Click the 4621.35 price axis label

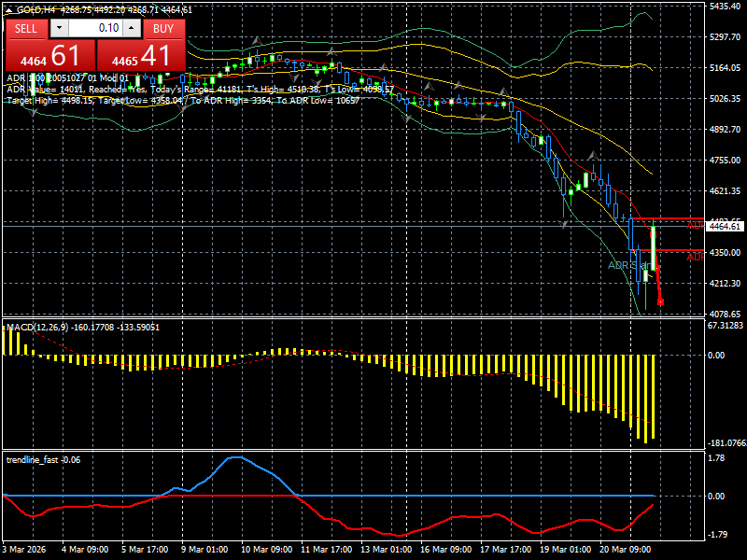click(726, 191)
